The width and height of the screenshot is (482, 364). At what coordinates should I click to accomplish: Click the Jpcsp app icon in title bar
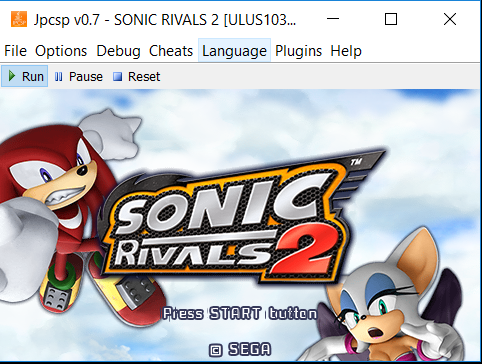[x=19, y=19]
